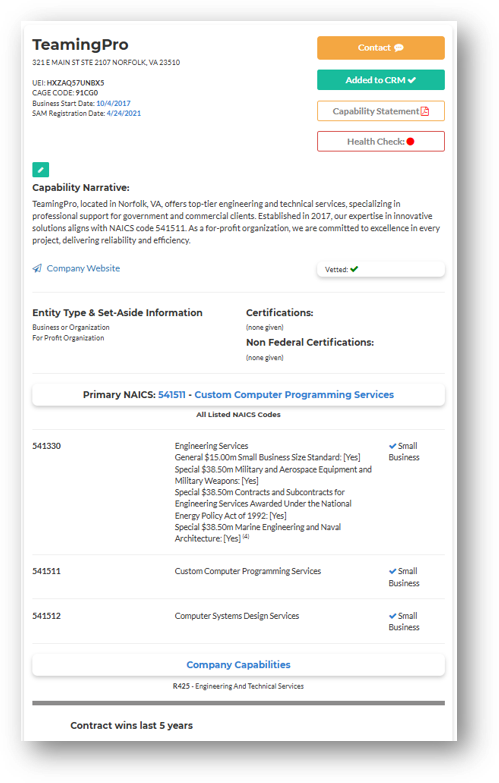Screen dimensions: 499x783
Task: Click the SAM Registration Date 4/24/2021
Action: coord(124,113)
